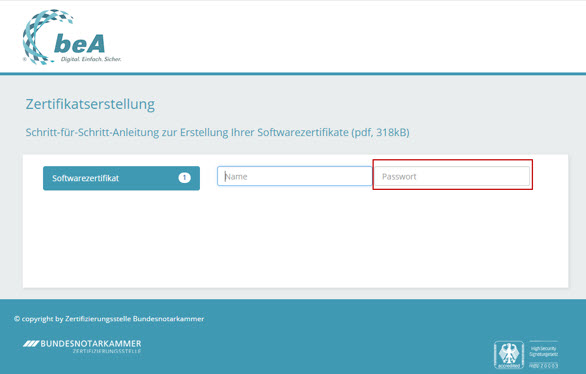Open the Schritt-für-Schritt-Anleitung PDF link

pos(218,132)
